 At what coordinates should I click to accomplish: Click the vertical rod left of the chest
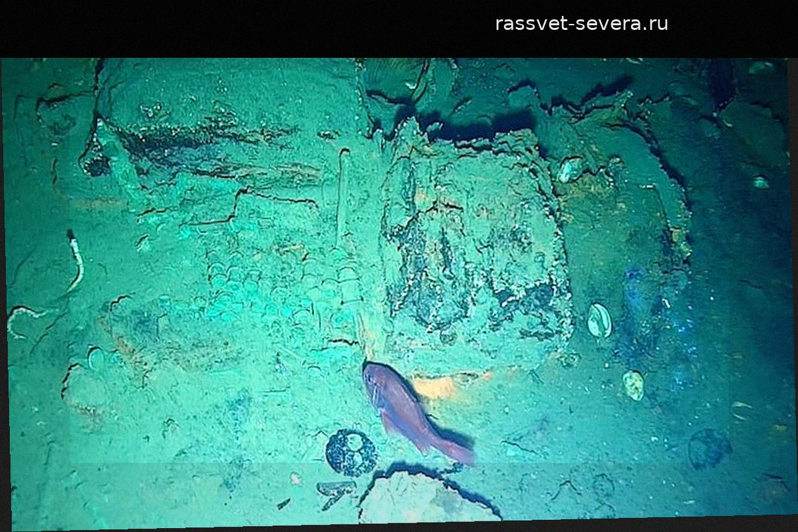point(344,193)
